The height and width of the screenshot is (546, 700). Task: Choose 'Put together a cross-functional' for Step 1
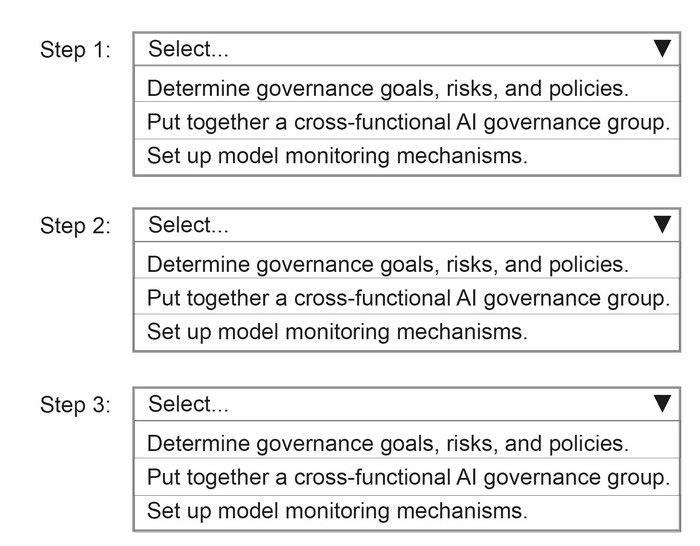tap(407, 121)
